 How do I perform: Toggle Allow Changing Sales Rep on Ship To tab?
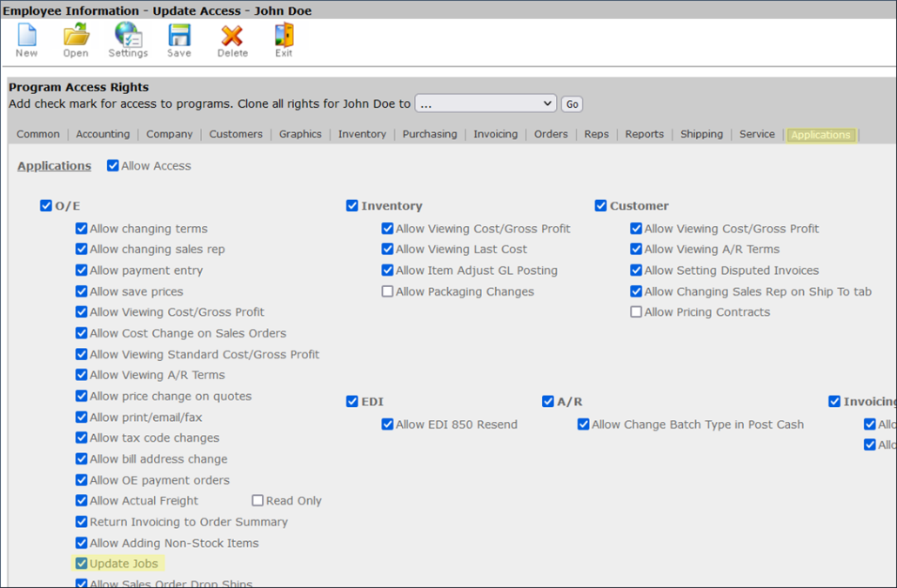[636, 291]
